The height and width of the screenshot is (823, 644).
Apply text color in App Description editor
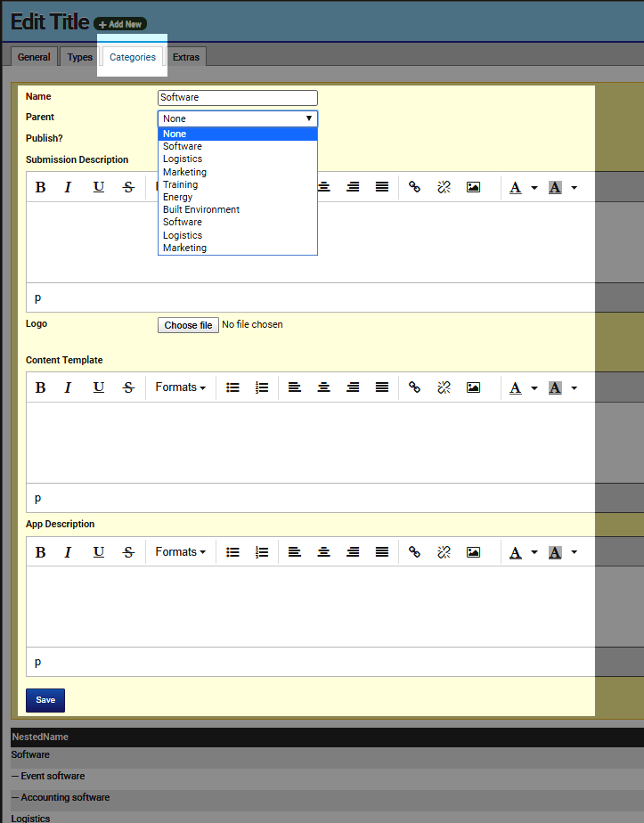[516, 553]
